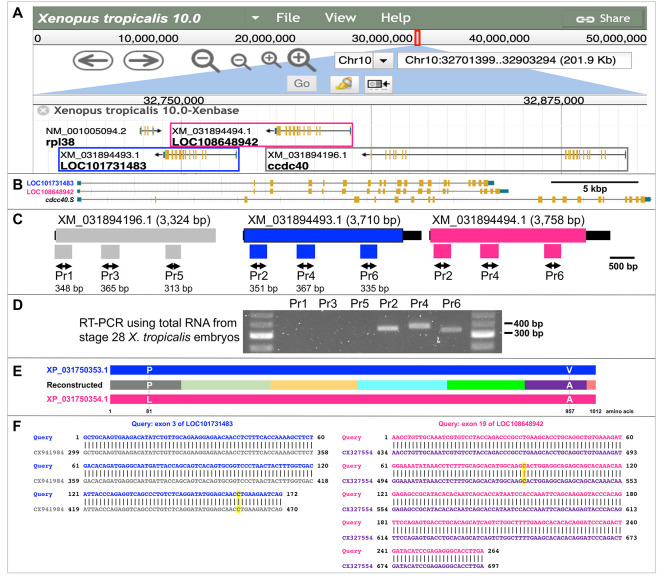
Task: Open the Help menu
Action: point(395,18)
